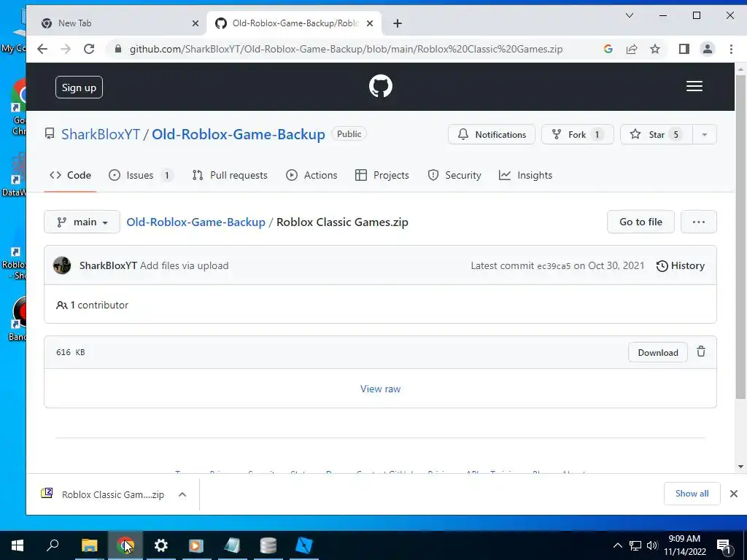Close the New Tab tab

pos(196,23)
